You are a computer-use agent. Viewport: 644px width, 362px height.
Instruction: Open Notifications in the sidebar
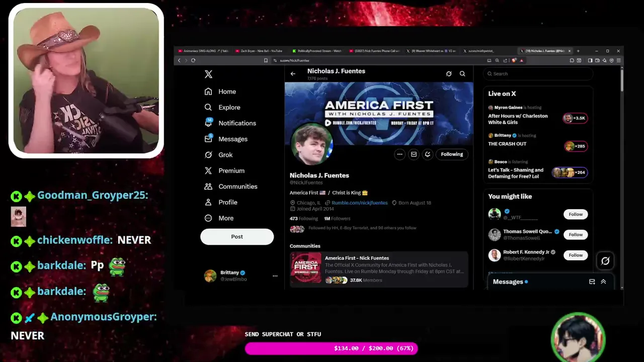point(230,123)
